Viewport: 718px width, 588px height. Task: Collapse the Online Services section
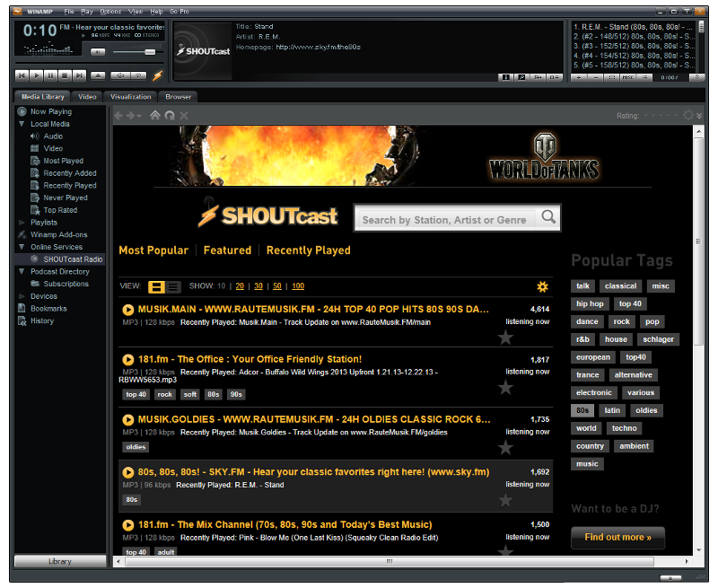[x=22, y=247]
